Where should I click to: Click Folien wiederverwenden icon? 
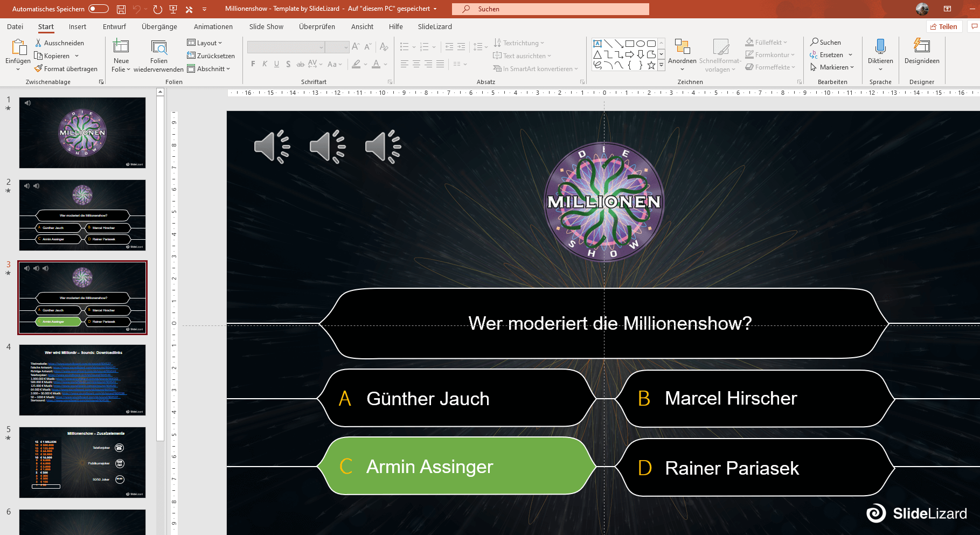point(159,47)
